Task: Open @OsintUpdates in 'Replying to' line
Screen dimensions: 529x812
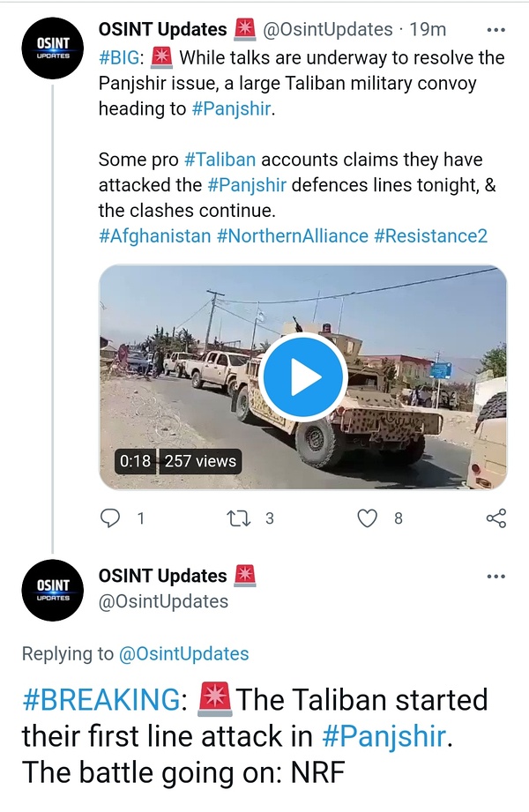Action: (183, 653)
